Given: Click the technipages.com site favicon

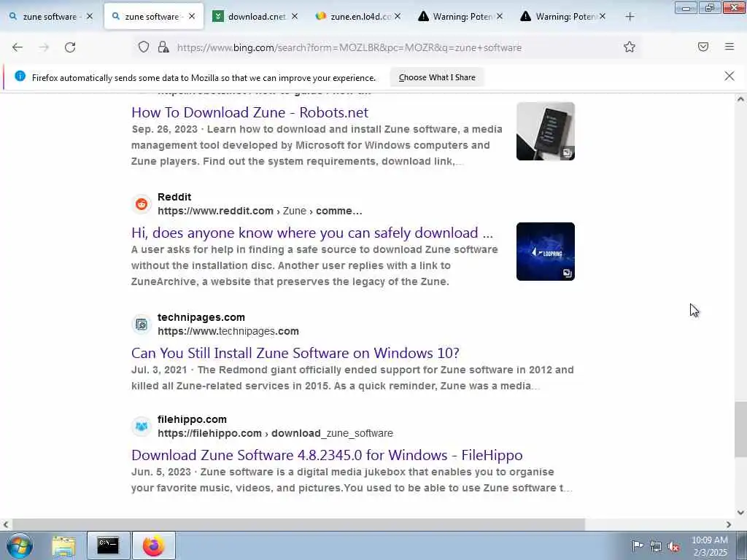Looking at the screenshot, I should coord(142,324).
